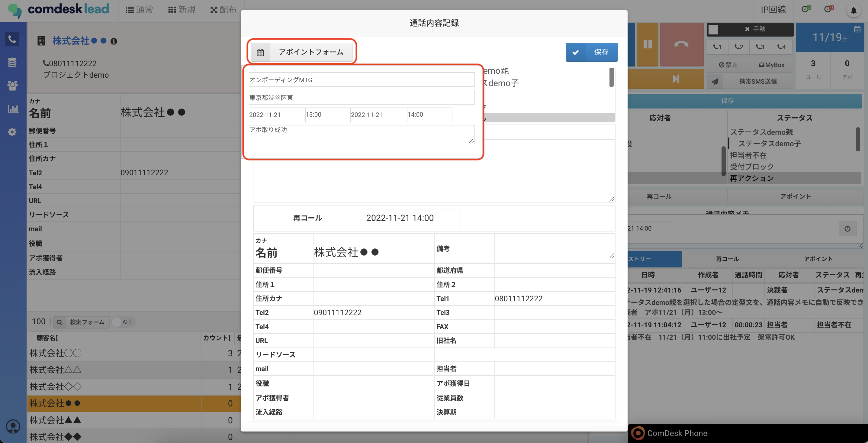The width and height of the screenshot is (868, 443).
Task: Click the calendar icon next to 11/19 date
Action: coord(857,29)
